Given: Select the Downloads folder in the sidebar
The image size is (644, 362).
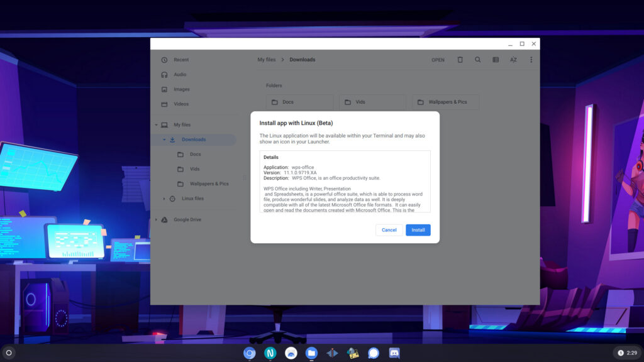Looking at the screenshot, I should click(x=194, y=140).
